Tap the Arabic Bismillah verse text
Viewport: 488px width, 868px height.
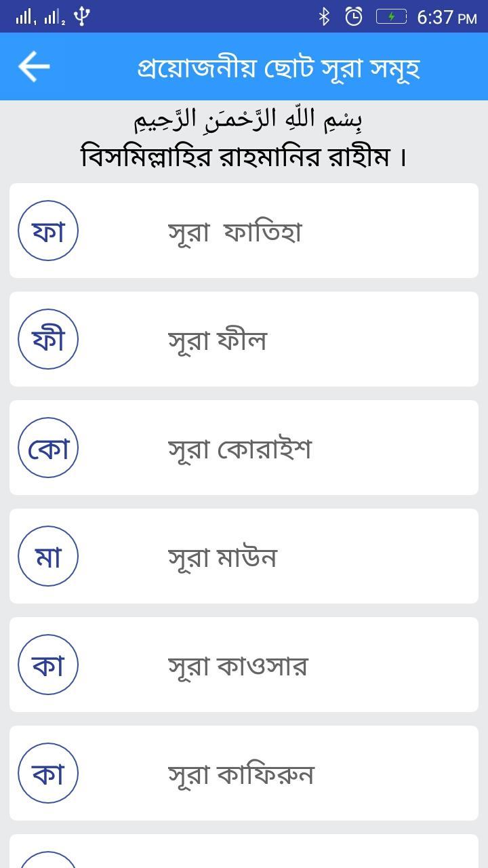tap(248, 119)
